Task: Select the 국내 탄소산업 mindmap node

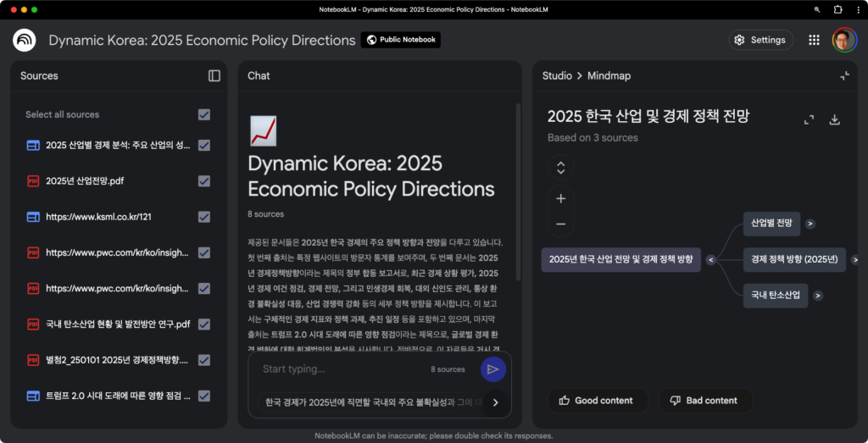Action: point(776,296)
